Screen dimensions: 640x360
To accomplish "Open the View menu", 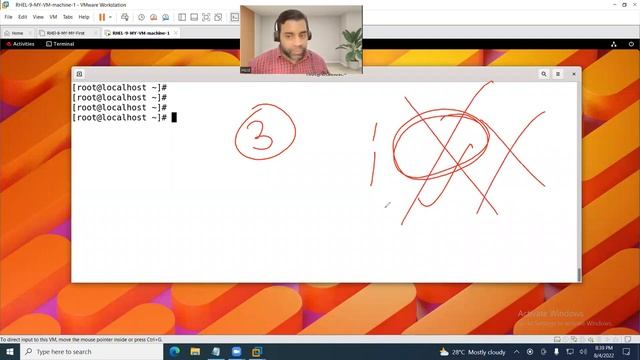I will pyautogui.click(x=38, y=17).
